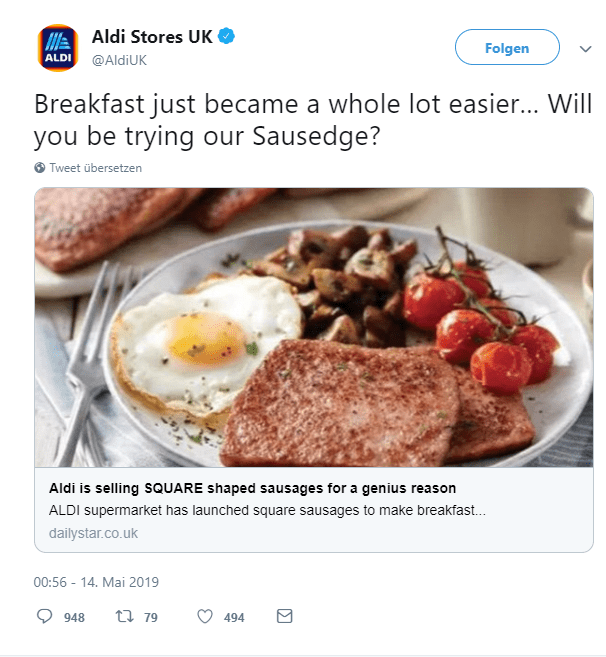This screenshot has height=657, width=606.
Task: Click the 494 likes count
Action: (234, 618)
